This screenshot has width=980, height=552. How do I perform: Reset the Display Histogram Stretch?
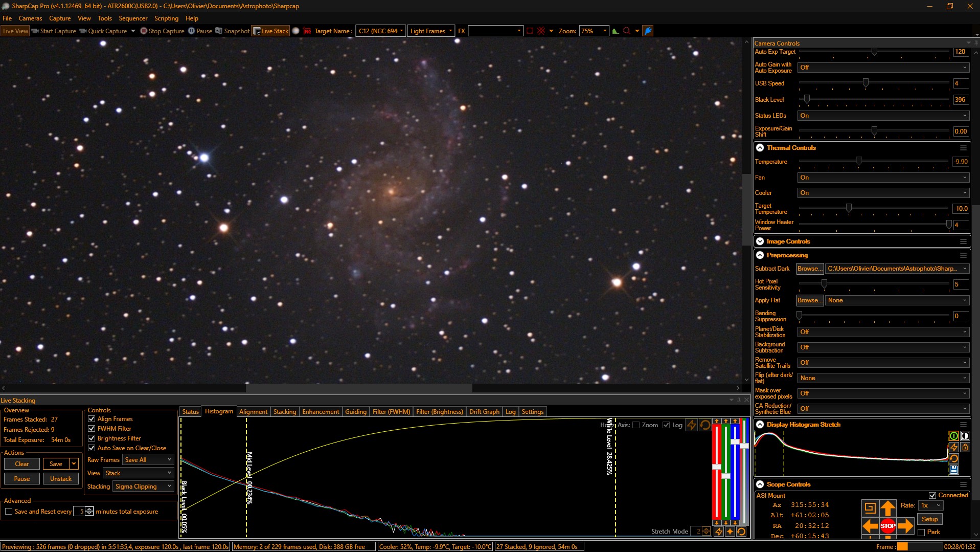click(953, 458)
